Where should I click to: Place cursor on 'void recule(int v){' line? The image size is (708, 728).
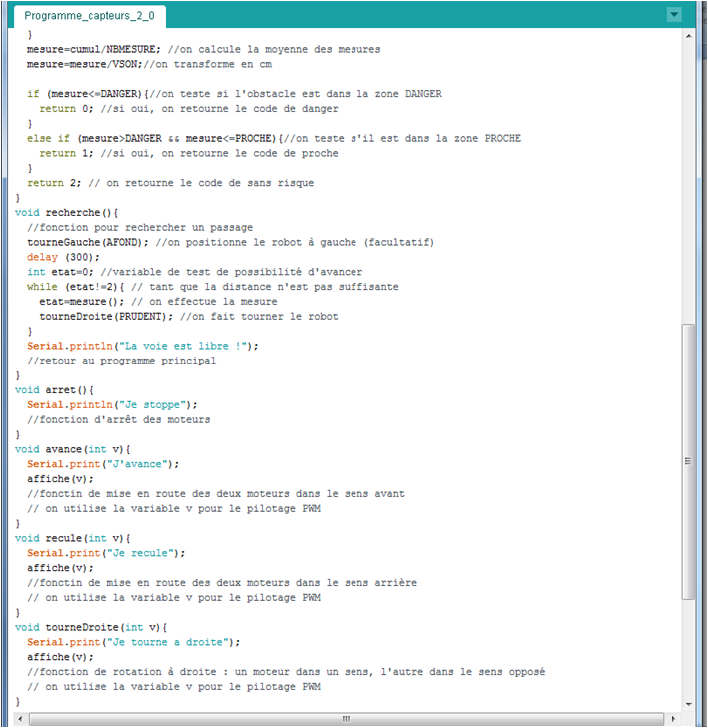(73, 538)
